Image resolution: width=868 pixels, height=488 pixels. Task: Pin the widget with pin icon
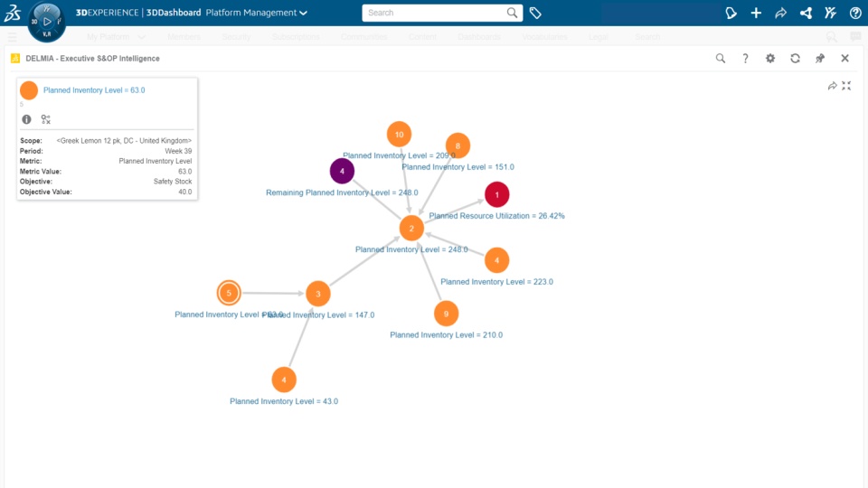coord(820,58)
